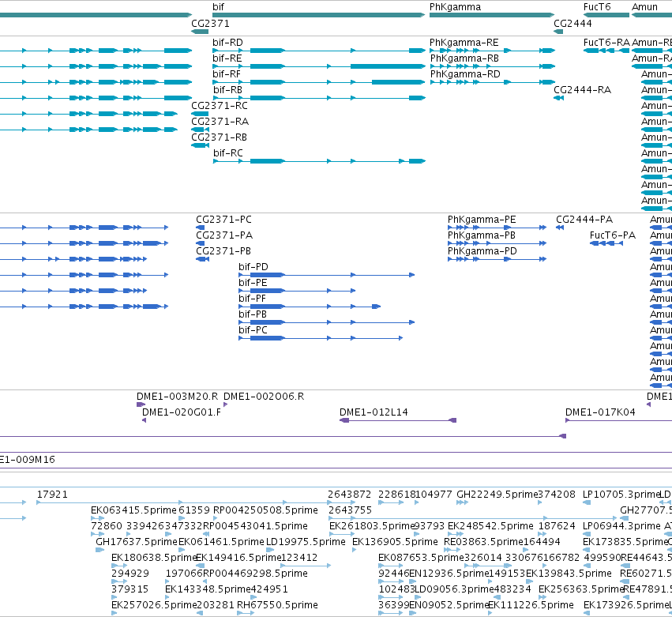
Task: Click the bif-PB protein label
Action: pos(253,314)
